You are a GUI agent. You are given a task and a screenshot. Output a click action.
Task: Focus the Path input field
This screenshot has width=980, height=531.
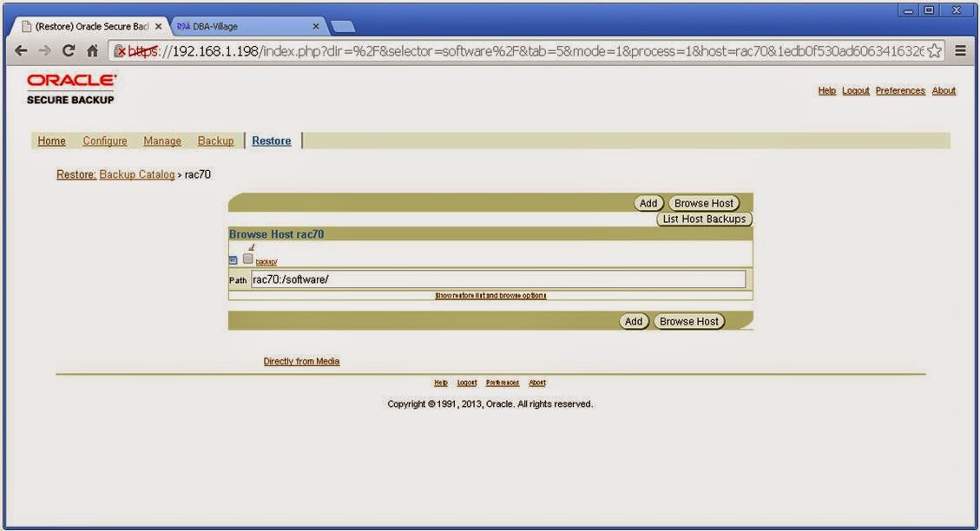(x=498, y=279)
